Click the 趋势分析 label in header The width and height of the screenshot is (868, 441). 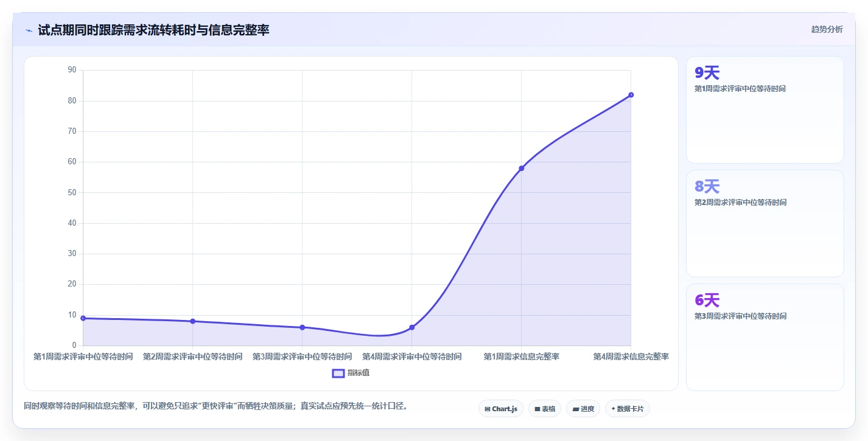coord(827,29)
